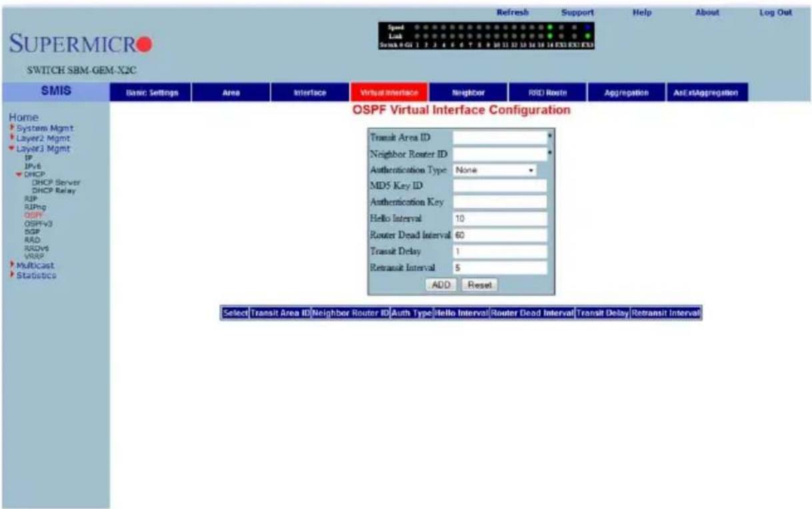Open the Support link
This screenshot has width=812, height=509.
click(577, 12)
